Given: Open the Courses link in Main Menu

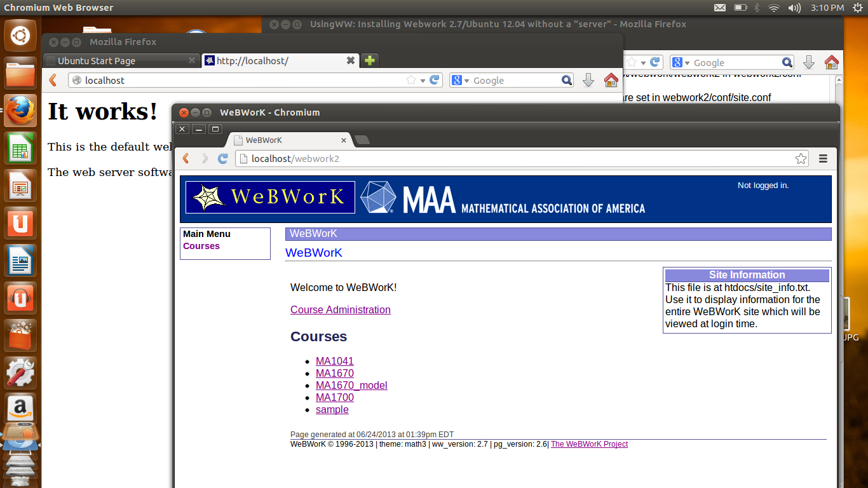Looking at the screenshot, I should pyautogui.click(x=201, y=246).
